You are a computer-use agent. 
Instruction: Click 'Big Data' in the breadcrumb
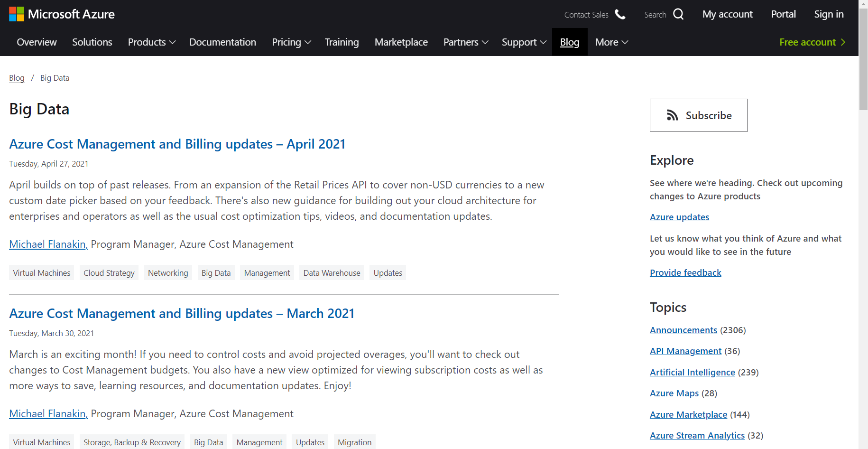pyautogui.click(x=55, y=78)
